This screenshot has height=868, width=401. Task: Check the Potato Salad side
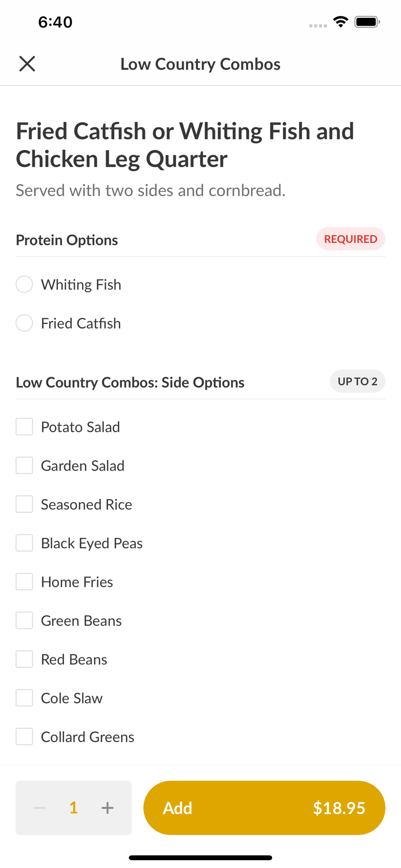pos(24,427)
